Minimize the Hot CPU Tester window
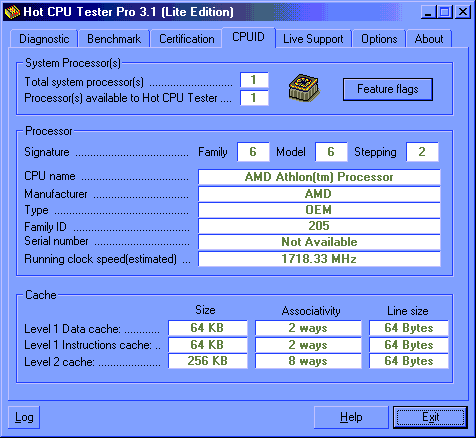 428,12
